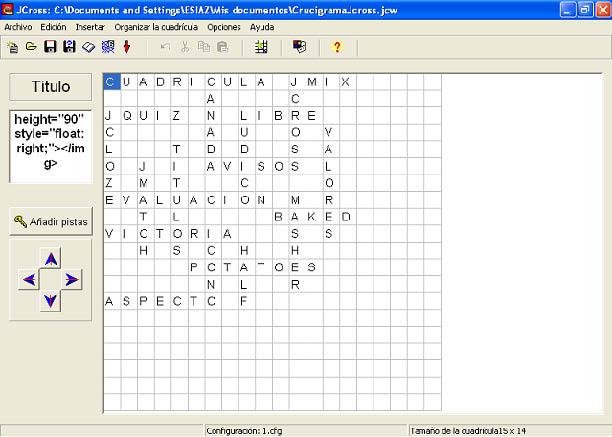Minimize the JCross window
612x437 pixels.
pyautogui.click(x=568, y=10)
